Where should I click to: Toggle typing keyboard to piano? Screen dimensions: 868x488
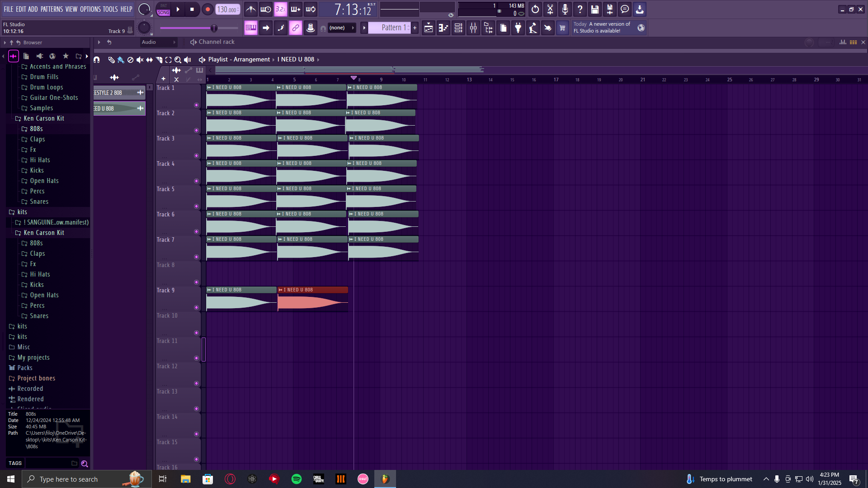(x=250, y=28)
